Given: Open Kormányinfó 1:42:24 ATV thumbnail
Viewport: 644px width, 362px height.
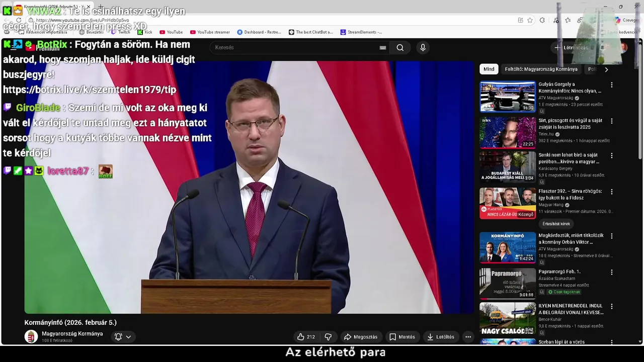Looking at the screenshot, I should point(507,247).
